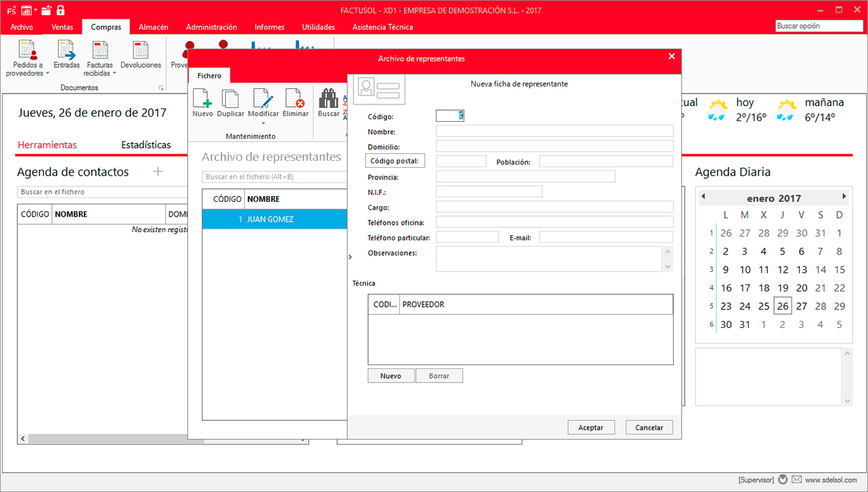Expand the Modificar dropdown arrow
Image resolution: width=868 pixels, height=492 pixels.
coord(263,123)
